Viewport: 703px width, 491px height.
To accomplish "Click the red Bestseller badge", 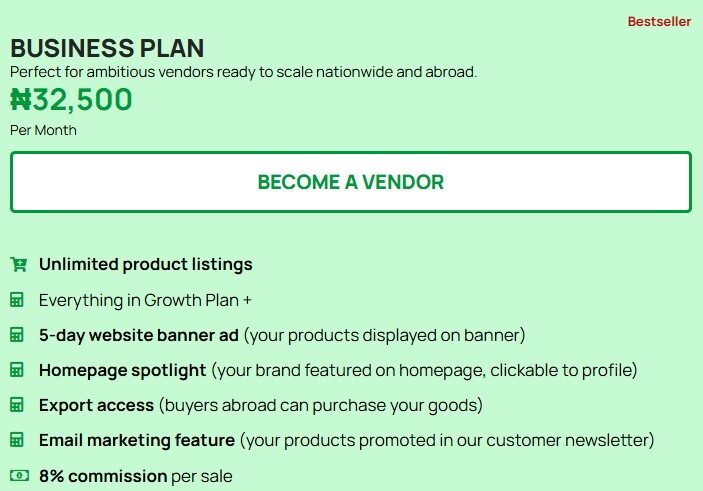I will click(659, 22).
